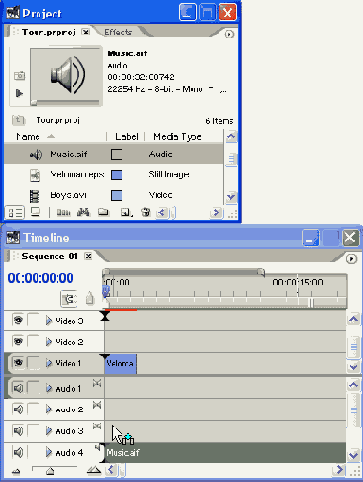
Task: Open the New Item button in Project window
Action: point(126,212)
